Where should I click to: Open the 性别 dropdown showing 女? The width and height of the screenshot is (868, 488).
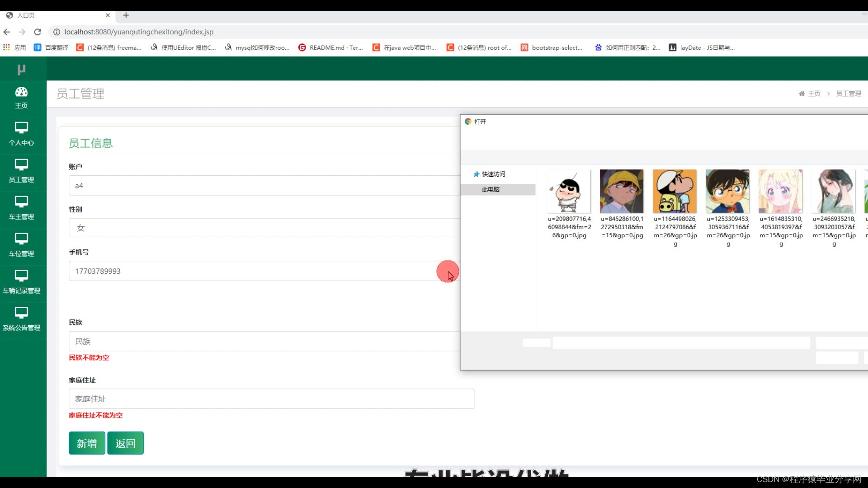tap(264, 228)
